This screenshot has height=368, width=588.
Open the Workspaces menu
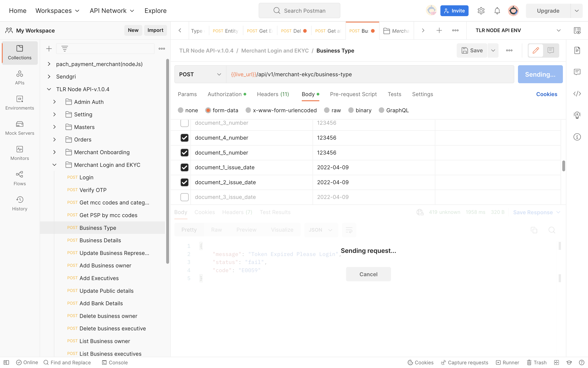tap(57, 11)
